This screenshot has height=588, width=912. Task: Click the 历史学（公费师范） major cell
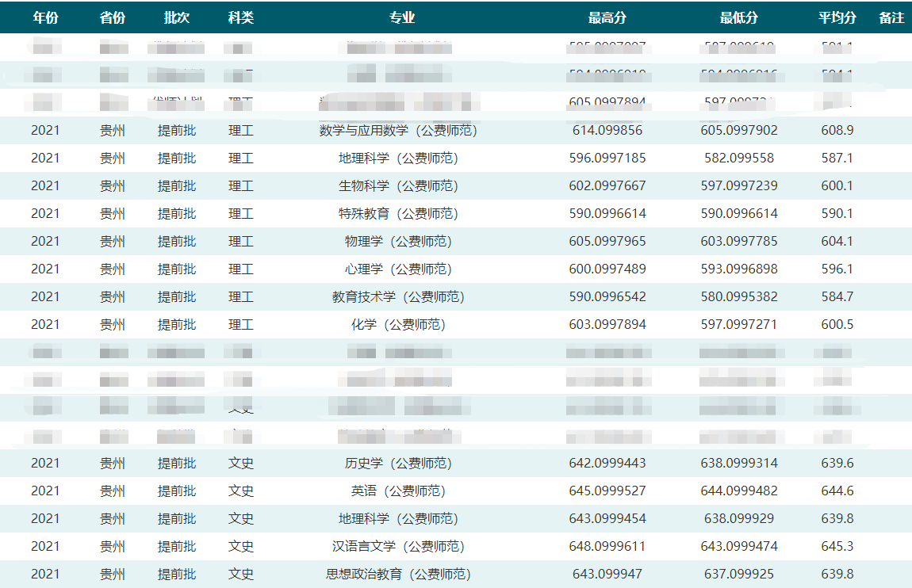click(x=398, y=463)
